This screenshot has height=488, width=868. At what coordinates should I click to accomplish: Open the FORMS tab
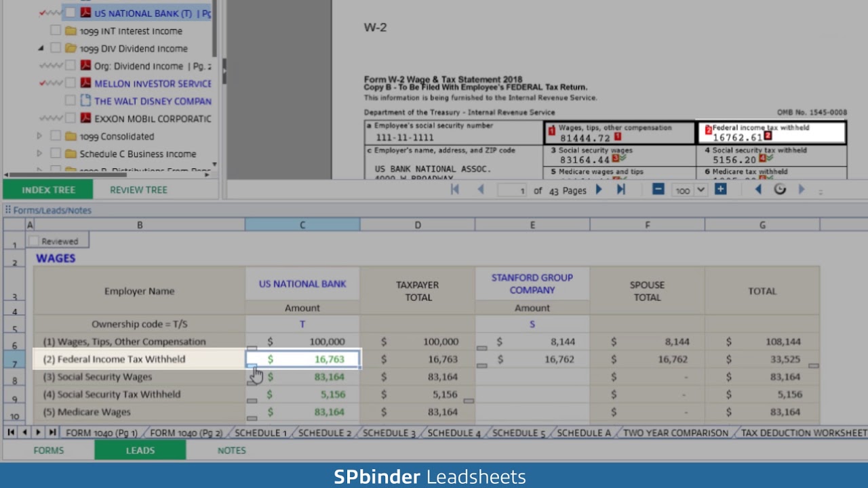(49, 450)
